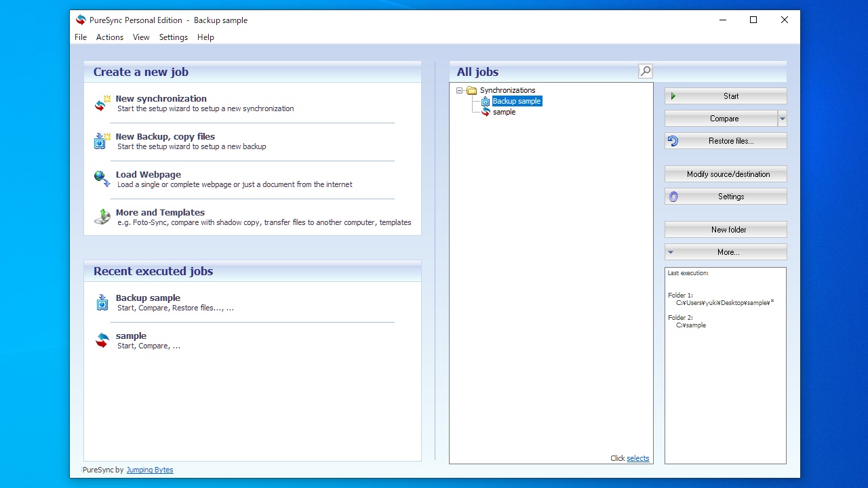
Task: Click 'Start the setup wizard to setup a new backup'
Action: (x=192, y=146)
